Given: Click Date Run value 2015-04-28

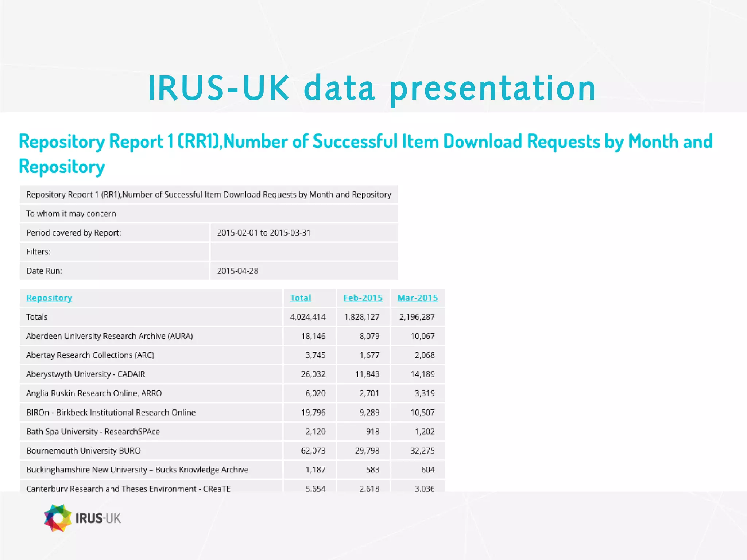Looking at the screenshot, I should coord(237,271).
